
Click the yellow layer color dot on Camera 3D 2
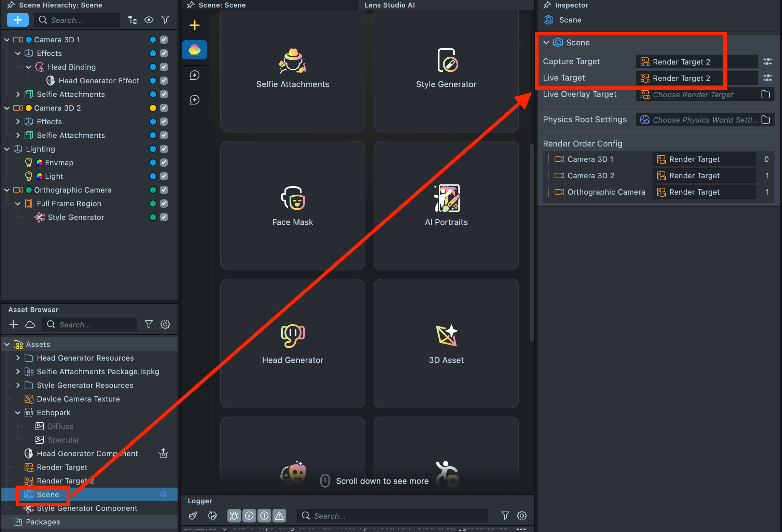(x=153, y=108)
